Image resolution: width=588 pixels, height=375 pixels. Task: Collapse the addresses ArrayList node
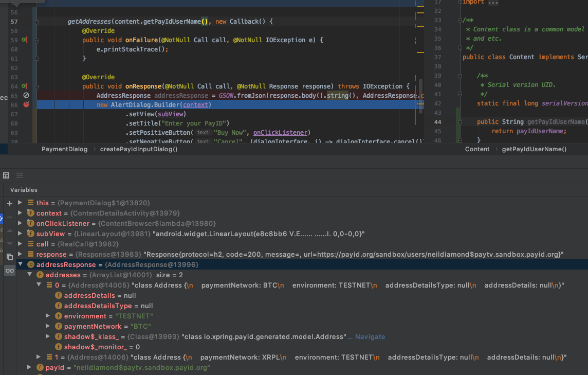pyautogui.click(x=29, y=275)
